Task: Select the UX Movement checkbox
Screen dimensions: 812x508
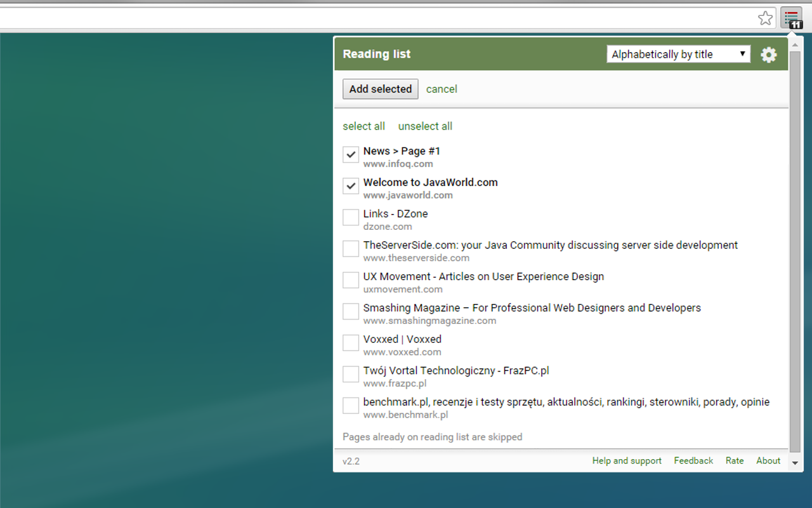Action: [x=351, y=280]
